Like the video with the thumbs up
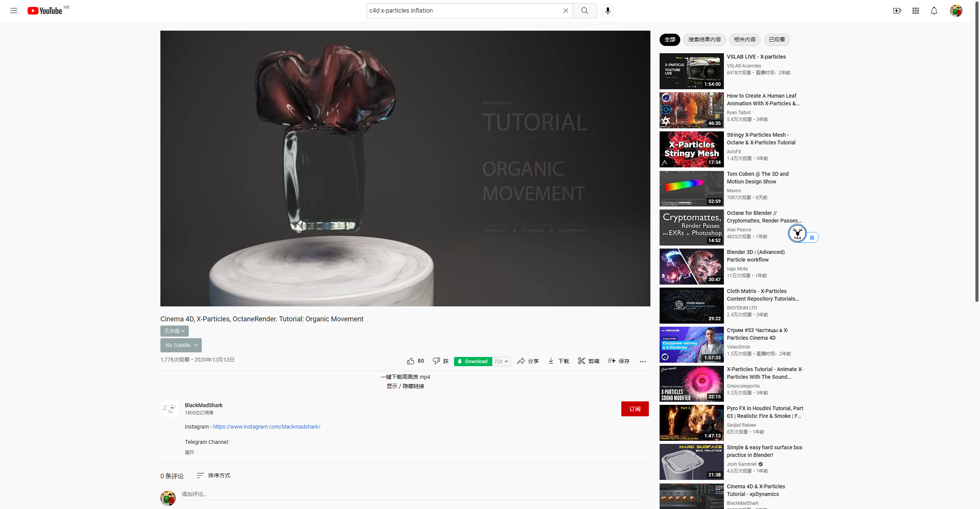 [411, 361]
